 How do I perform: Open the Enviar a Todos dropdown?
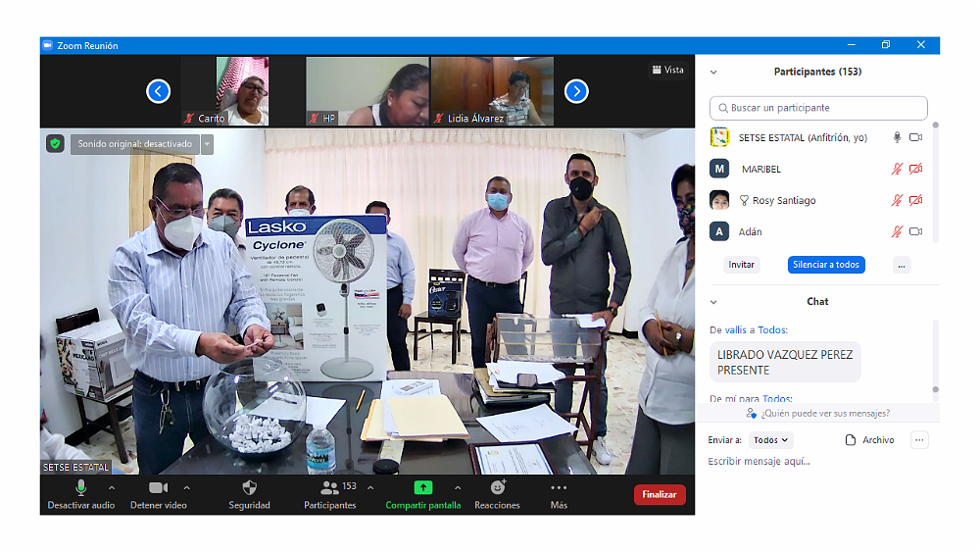[771, 440]
